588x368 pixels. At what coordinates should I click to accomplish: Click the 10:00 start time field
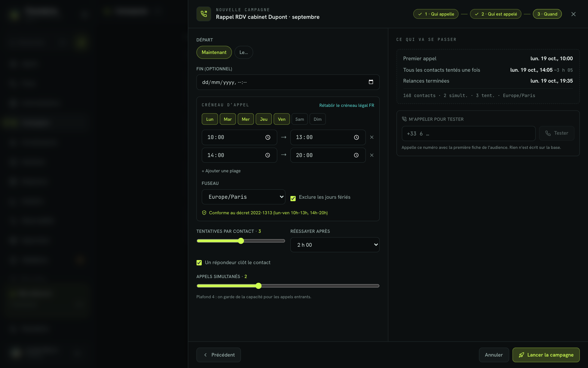239,137
